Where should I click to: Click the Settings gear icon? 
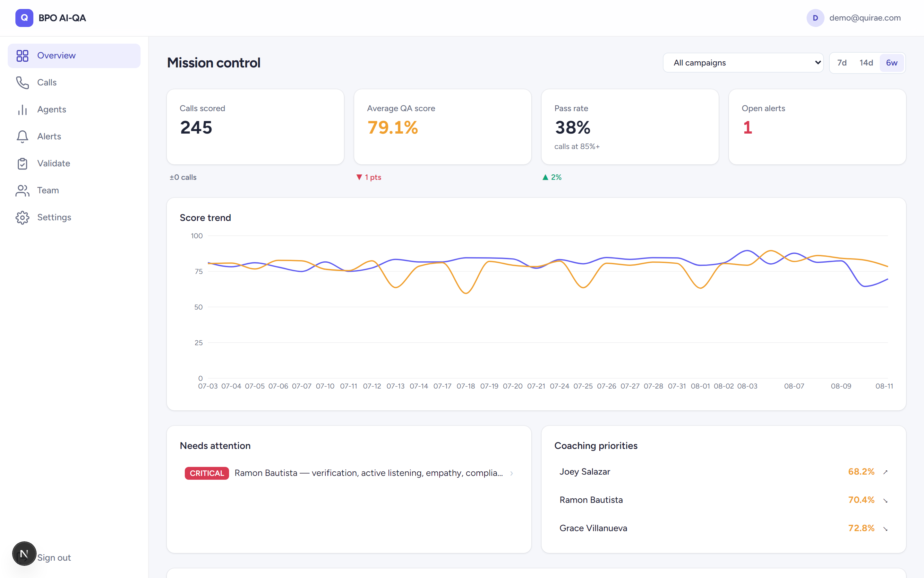(22, 217)
